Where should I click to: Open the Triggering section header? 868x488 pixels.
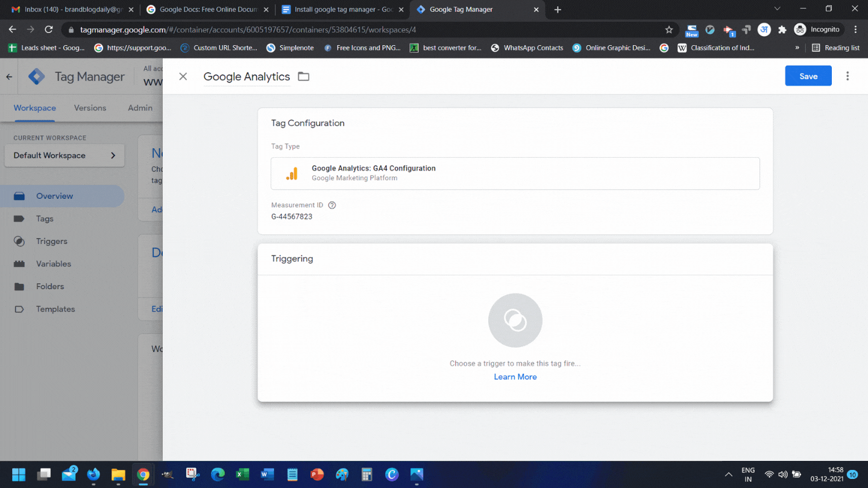point(515,258)
